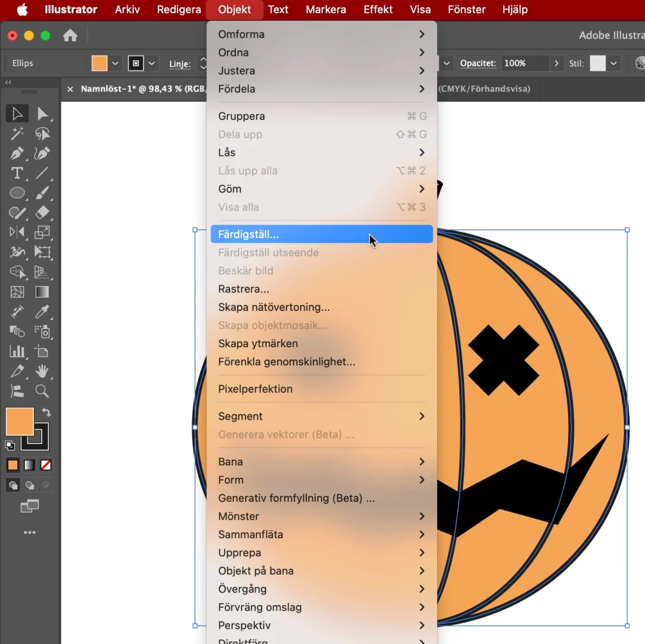
Task: Select the Direct Selection tool
Action: (42, 113)
